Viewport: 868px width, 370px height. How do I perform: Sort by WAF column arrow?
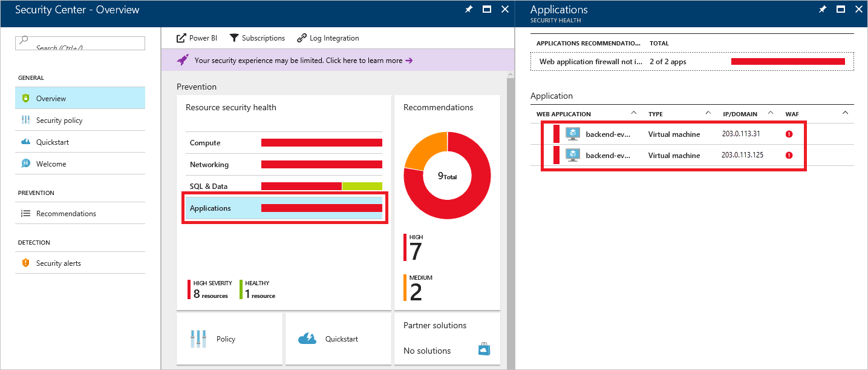tap(845, 113)
